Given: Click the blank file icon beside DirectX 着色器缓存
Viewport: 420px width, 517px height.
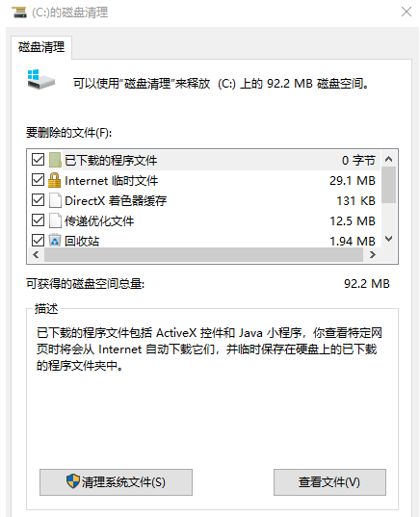Looking at the screenshot, I should click(x=55, y=200).
